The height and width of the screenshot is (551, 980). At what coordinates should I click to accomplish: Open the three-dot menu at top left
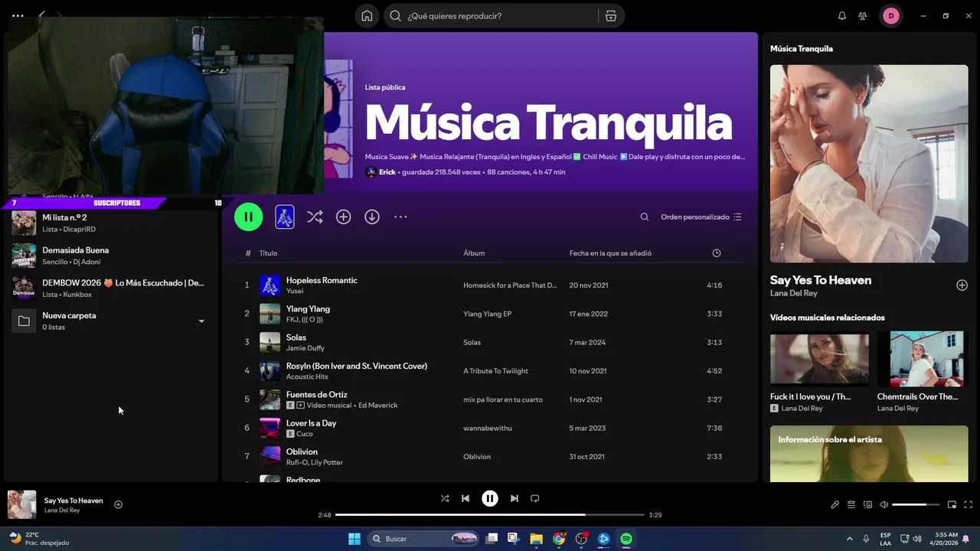(x=18, y=15)
